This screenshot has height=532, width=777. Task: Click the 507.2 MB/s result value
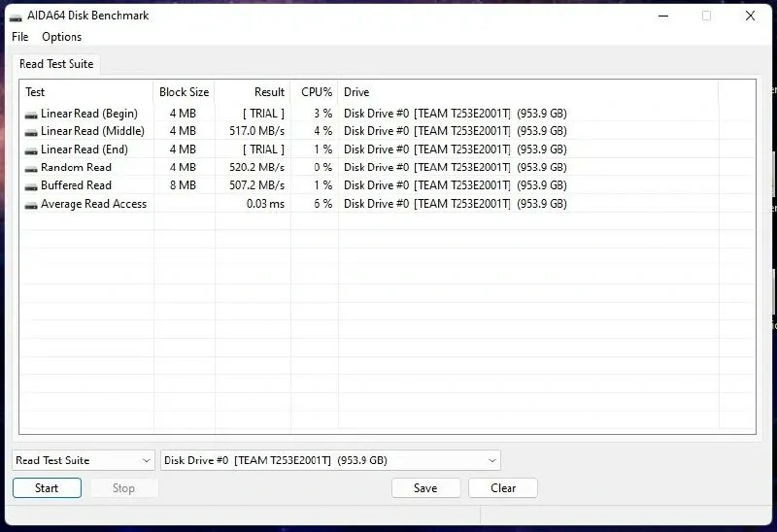click(x=256, y=185)
